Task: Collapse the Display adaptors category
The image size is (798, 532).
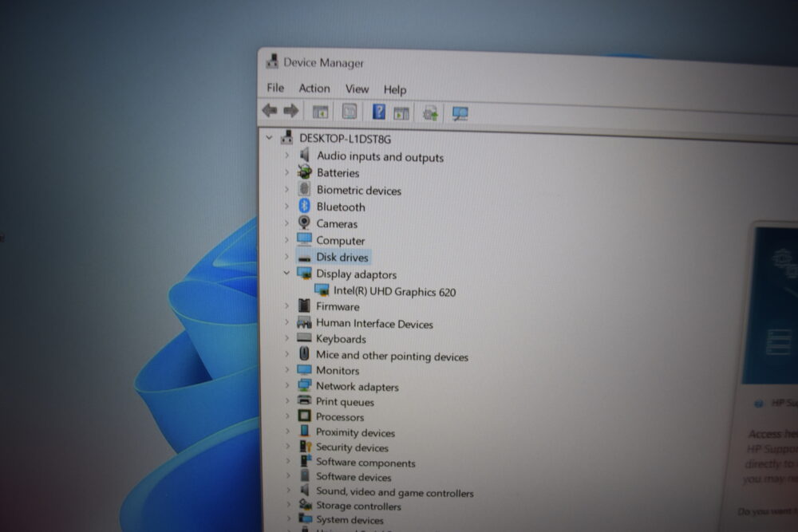Action: tap(286, 273)
